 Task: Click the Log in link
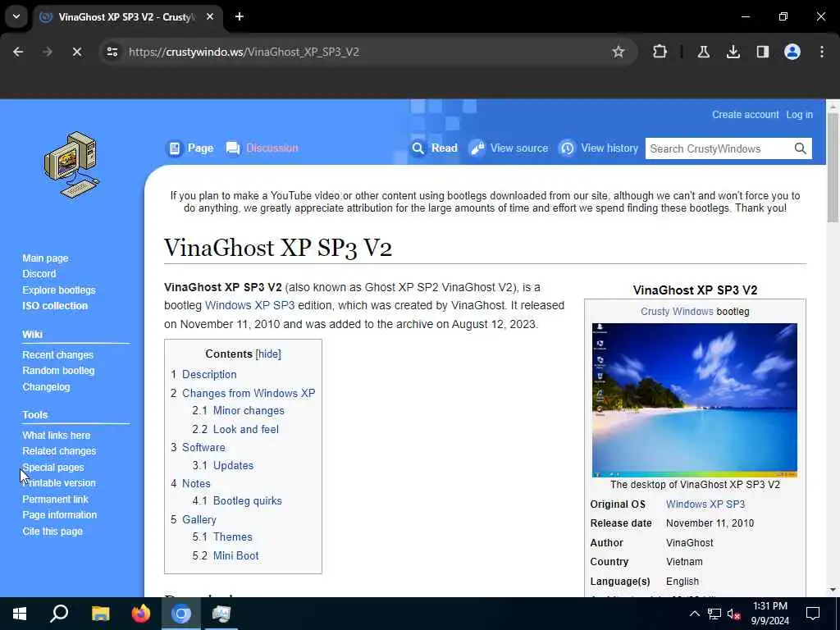click(799, 115)
